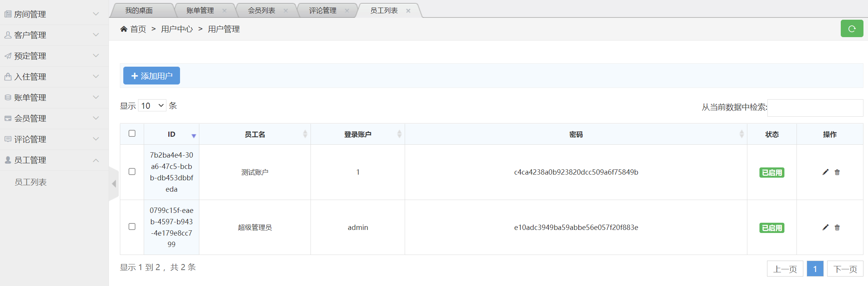Delete 测试账户 using the trash icon
The height and width of the screenshot is (286, 868).
pyautogui.click(x=837, y=172)
